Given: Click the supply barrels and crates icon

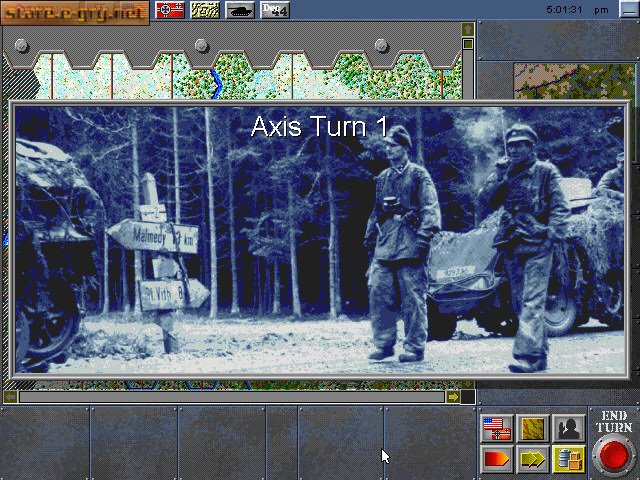Looking at the screenshot, I should pyautogui.click(x=569, y=460).
